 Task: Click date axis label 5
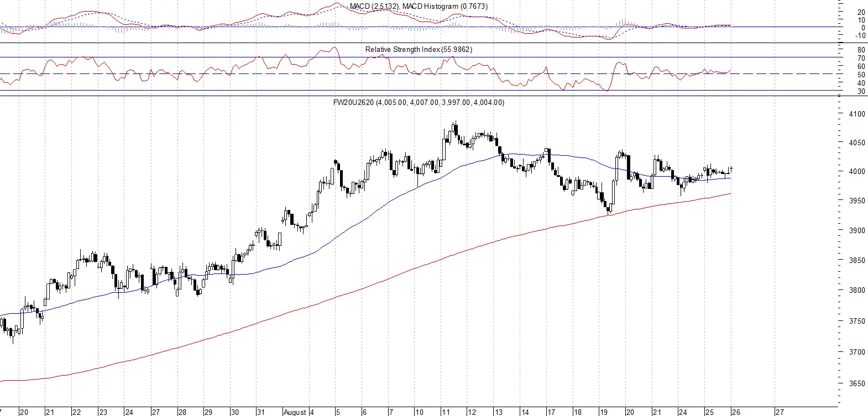click(x=338, y=412)
